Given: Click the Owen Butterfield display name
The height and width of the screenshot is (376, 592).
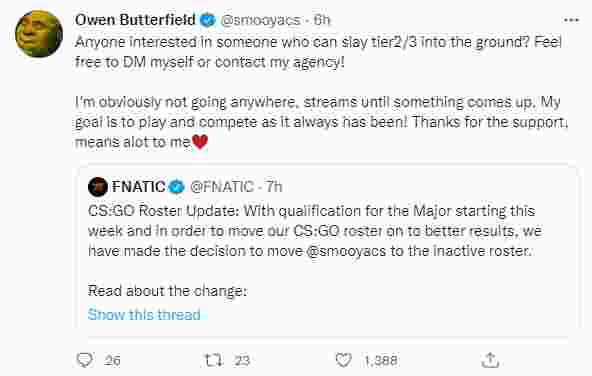Looking at the screenshot, I should (135, 20).
